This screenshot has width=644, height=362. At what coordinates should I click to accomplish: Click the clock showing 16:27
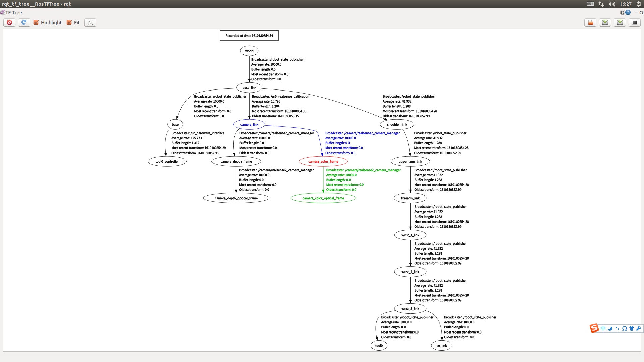coord(626,4)
